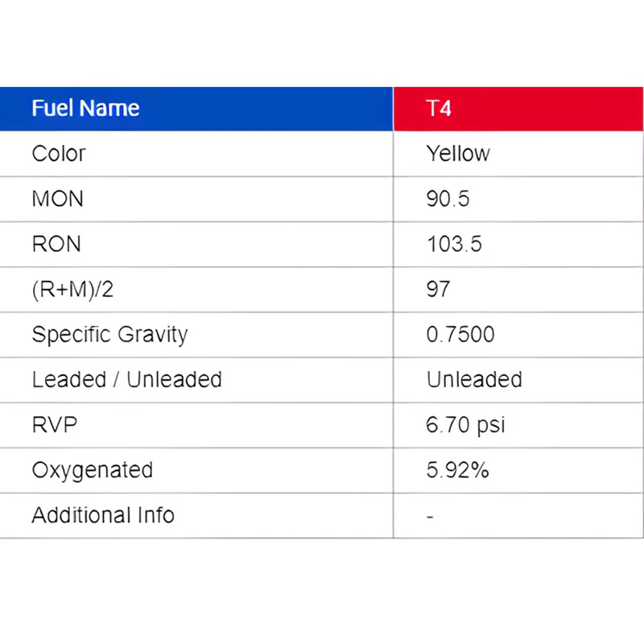
Task: Click the Color row label
Action: 59,154
